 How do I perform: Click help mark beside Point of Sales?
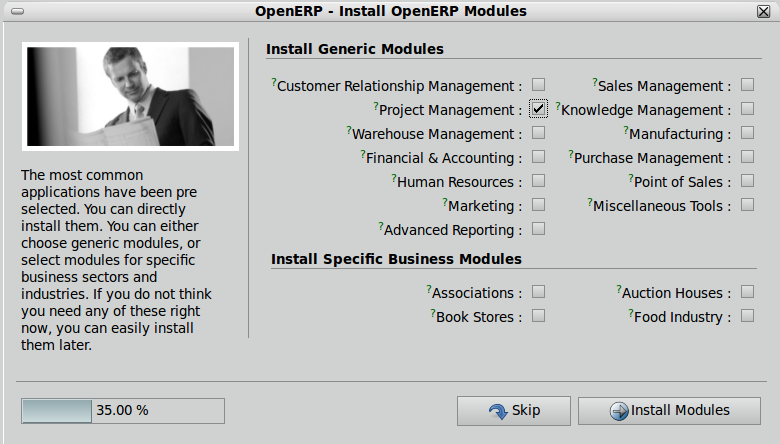(x=631, y=178)
